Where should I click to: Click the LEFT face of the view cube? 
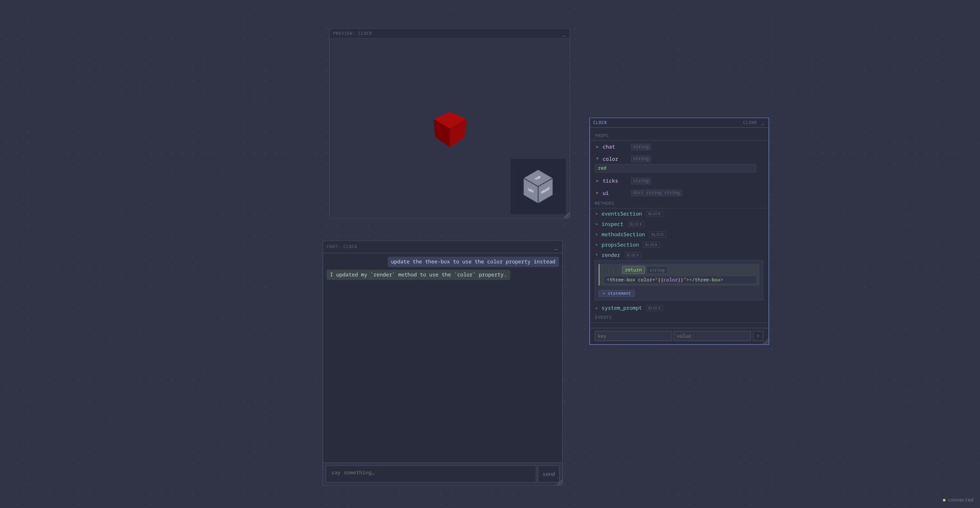click(530, 191)
